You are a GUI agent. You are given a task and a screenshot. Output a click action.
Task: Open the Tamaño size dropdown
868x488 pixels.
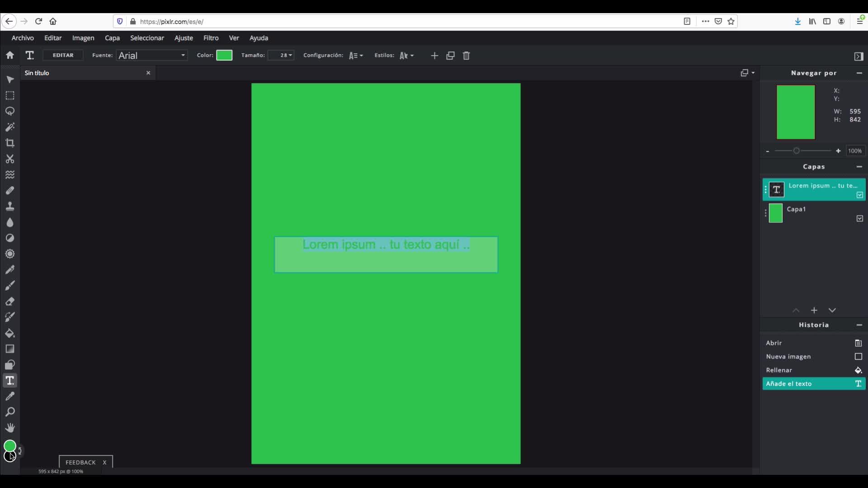tap(281, 55)
